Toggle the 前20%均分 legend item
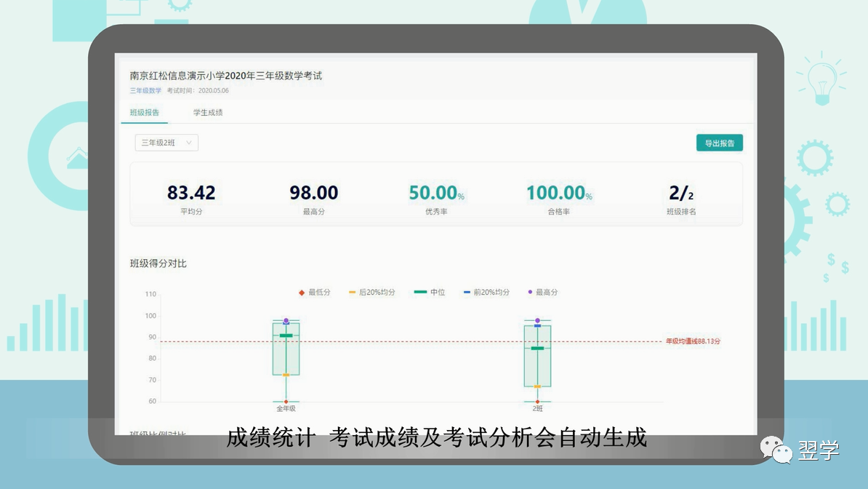 [x=486, y=293]
